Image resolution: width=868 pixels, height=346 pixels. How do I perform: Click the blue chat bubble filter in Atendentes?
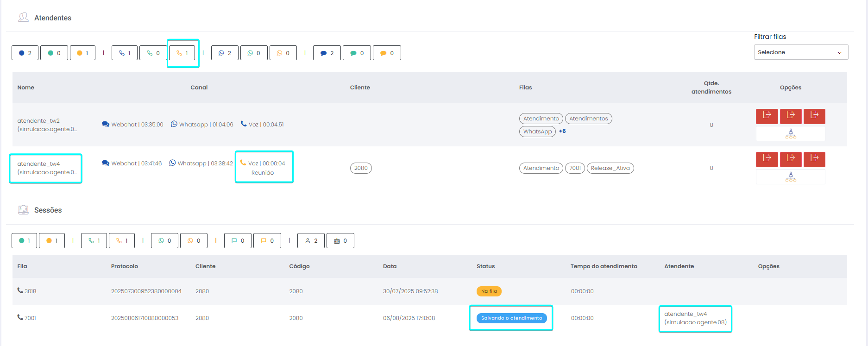[x=327, y=53]
